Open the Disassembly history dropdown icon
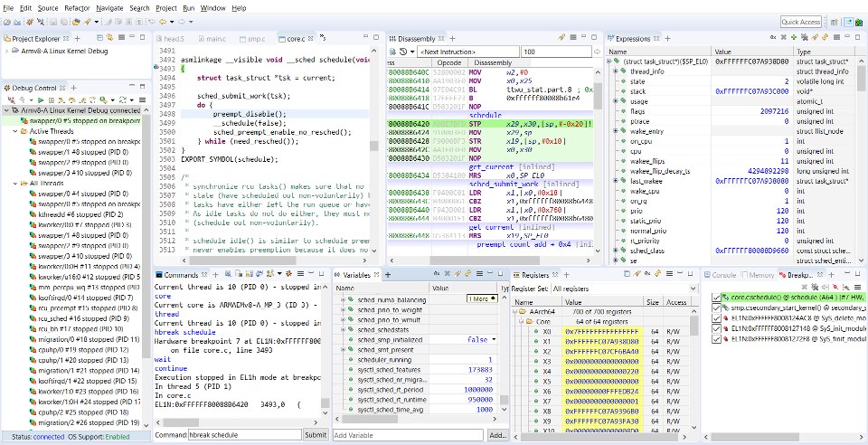Screen dimensions: 868x445 click(402, 52)
